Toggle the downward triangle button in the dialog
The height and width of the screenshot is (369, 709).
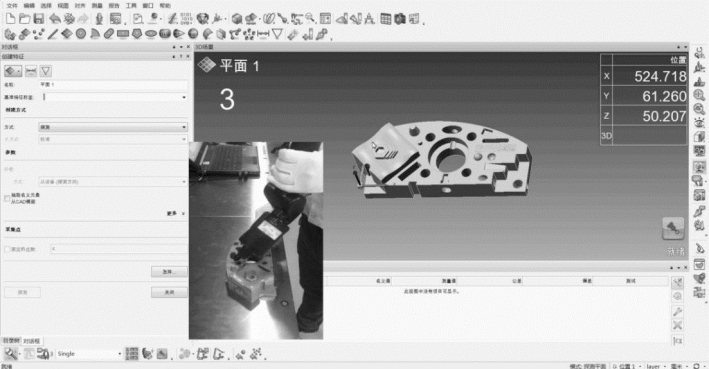pyautogui.click(x=46, y=71)
